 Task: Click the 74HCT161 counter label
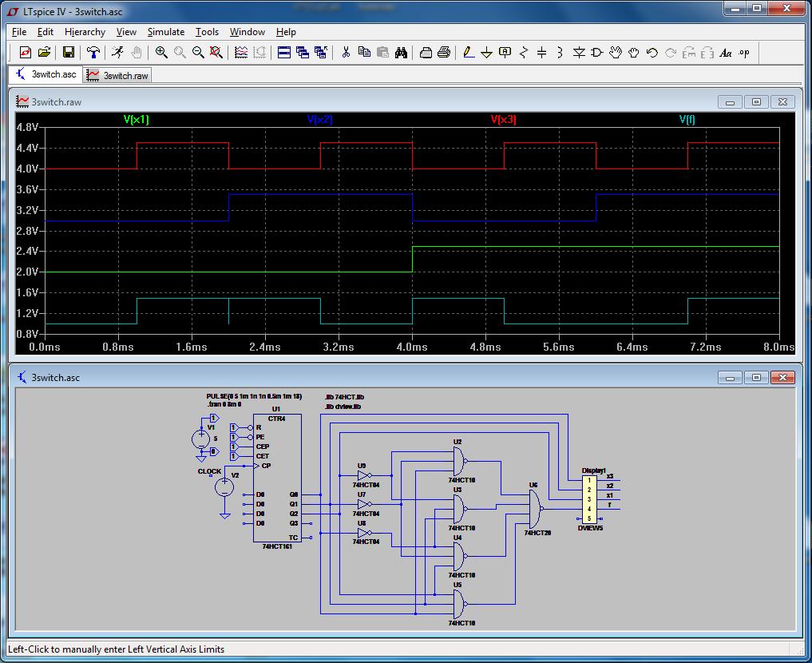tap(277, 546)
